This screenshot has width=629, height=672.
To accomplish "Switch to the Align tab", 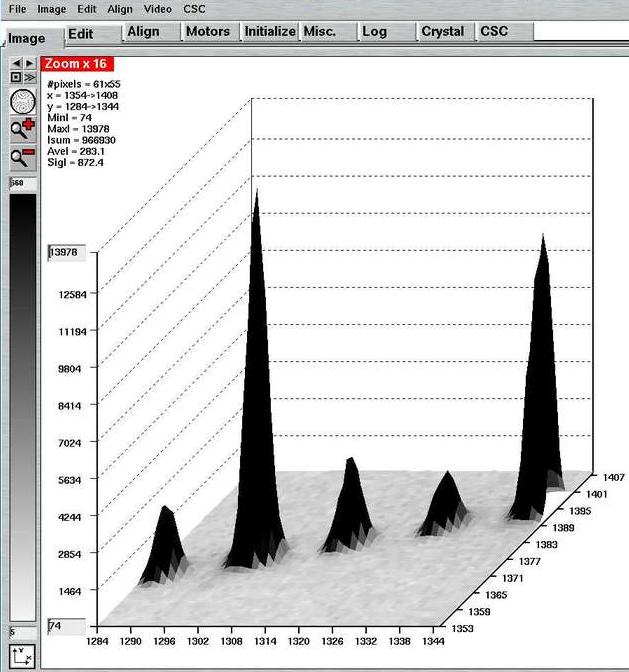I will coord(152,32).
